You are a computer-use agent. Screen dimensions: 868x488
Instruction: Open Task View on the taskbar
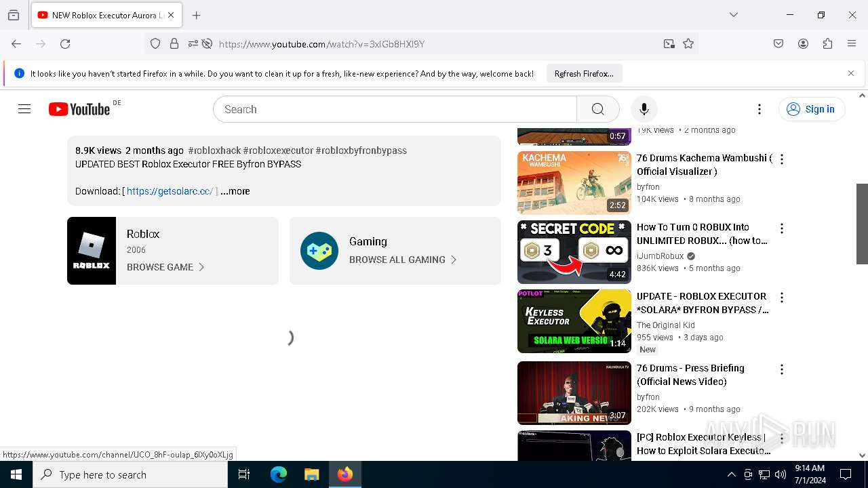click(244, 474)
